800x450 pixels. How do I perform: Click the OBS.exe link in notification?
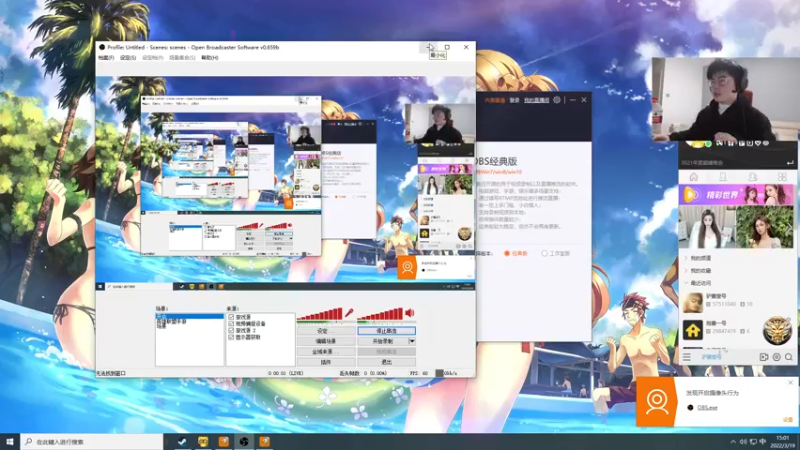pyautogui.click(x=707, y=408)
